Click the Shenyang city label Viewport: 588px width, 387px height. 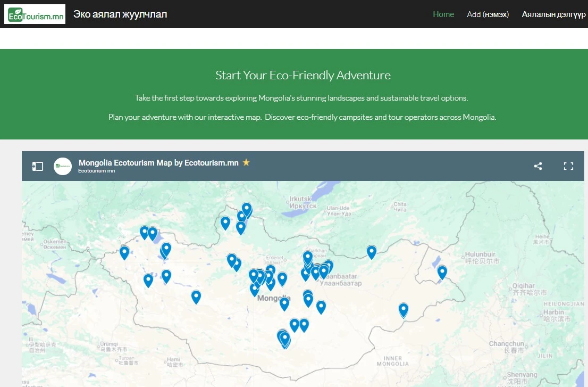522,377
